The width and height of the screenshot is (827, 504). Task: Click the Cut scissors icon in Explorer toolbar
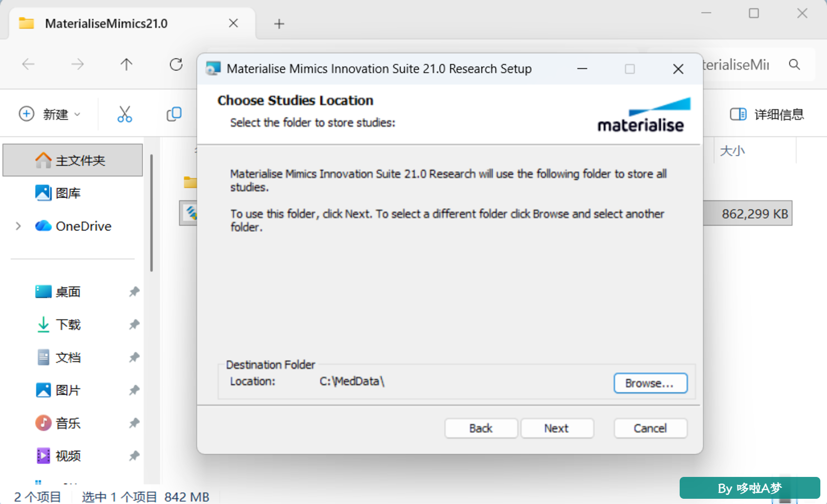pyautogui.click(x=125, y=114)
